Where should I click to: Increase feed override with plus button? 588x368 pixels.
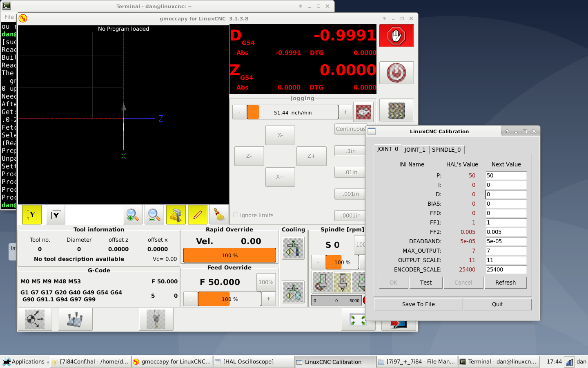click(268, 299)
